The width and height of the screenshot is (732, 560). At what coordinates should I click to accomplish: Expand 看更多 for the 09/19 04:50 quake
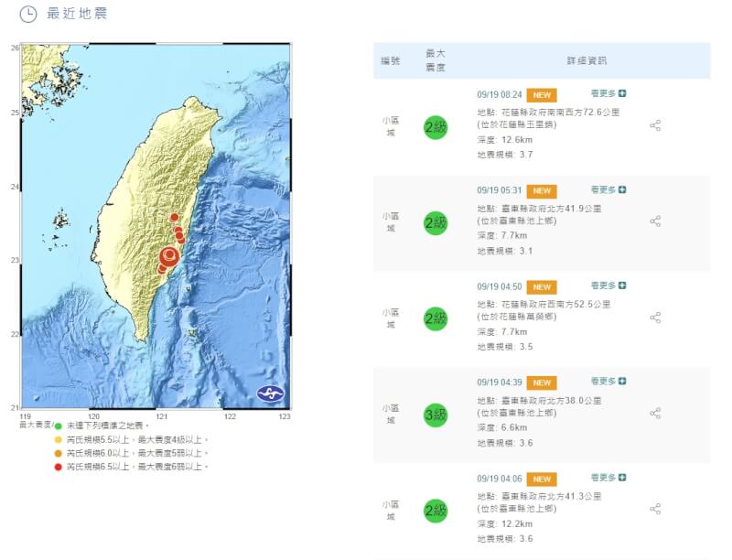coord(608,285)
